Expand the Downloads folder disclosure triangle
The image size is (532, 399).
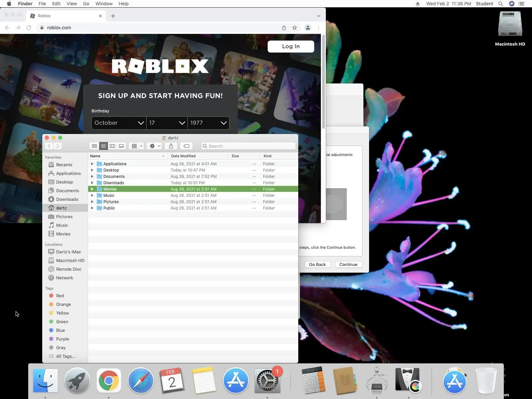[92, 183]
